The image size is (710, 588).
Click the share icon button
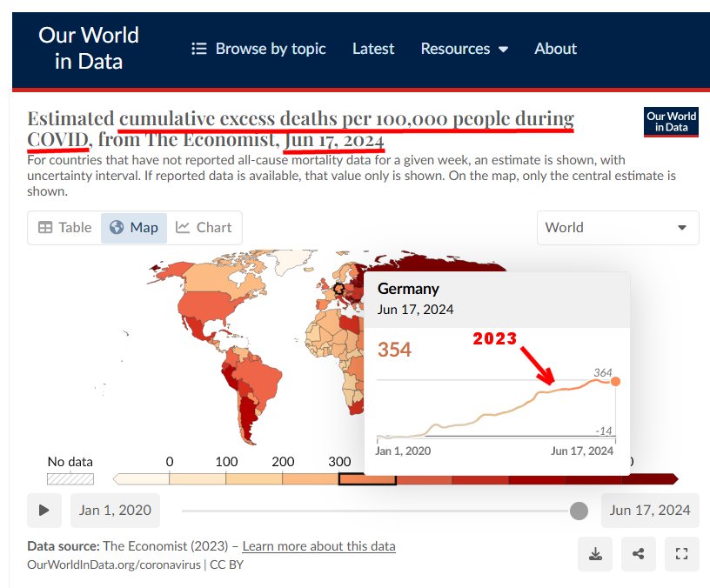pos(639,554)
